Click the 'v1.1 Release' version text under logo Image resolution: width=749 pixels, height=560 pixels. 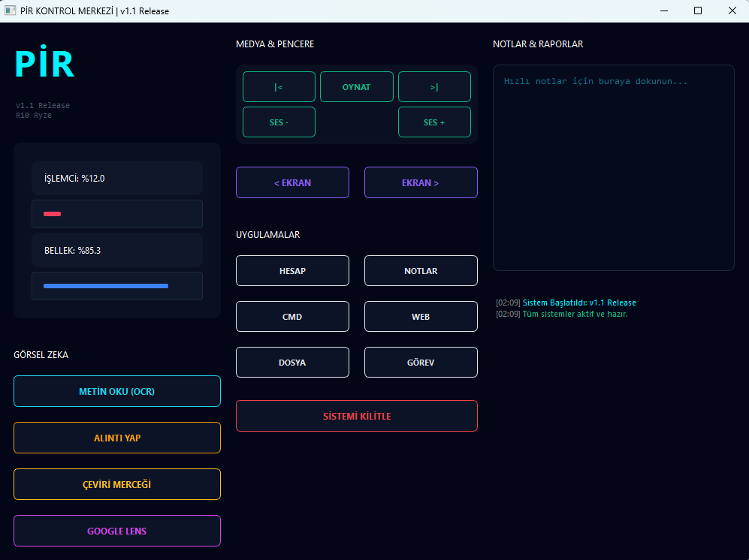click(43, 106)
